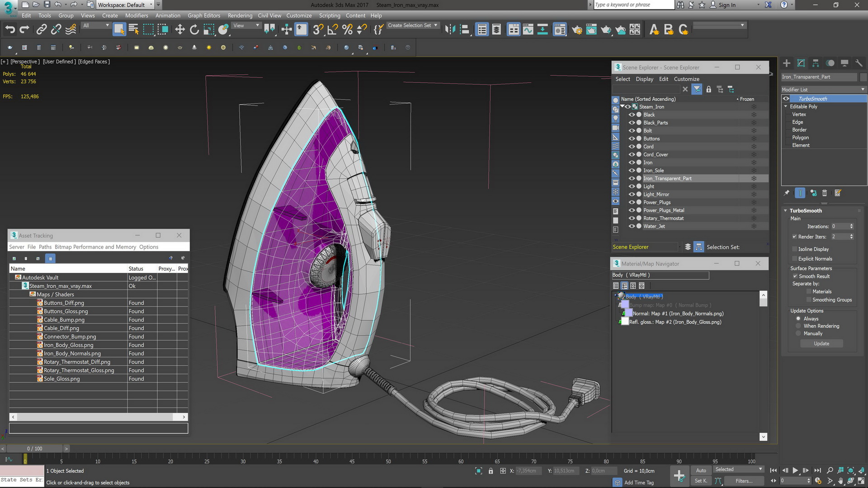Select the Always radio button under Update Options
868x488 pixels.
pyautogui.click(x=798, y=318)
